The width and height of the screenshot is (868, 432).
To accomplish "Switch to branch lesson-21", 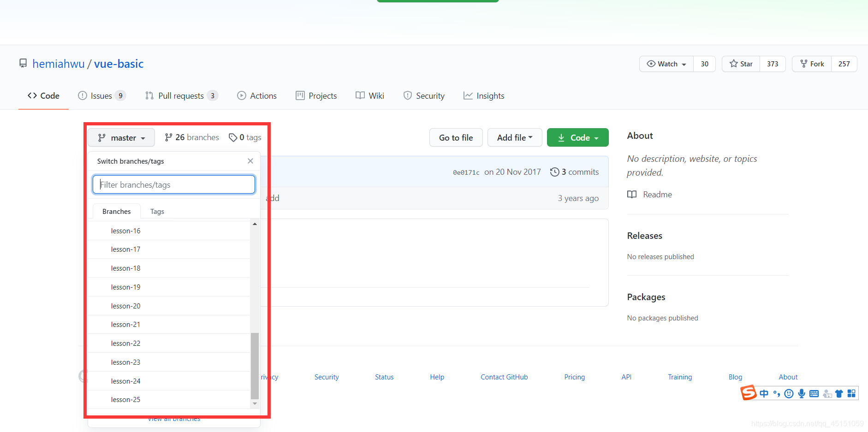I will click(169, 325).
